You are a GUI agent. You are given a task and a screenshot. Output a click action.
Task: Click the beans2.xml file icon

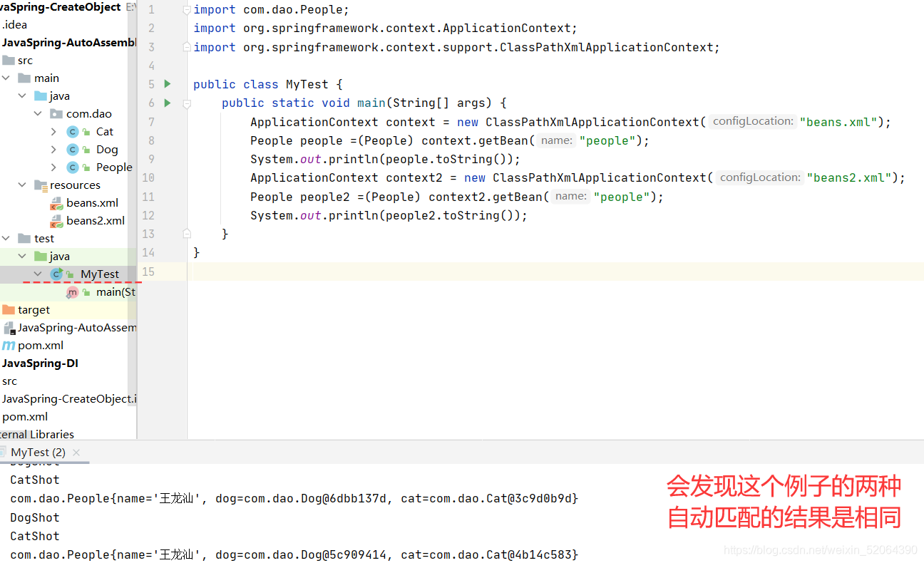(56, 221)
